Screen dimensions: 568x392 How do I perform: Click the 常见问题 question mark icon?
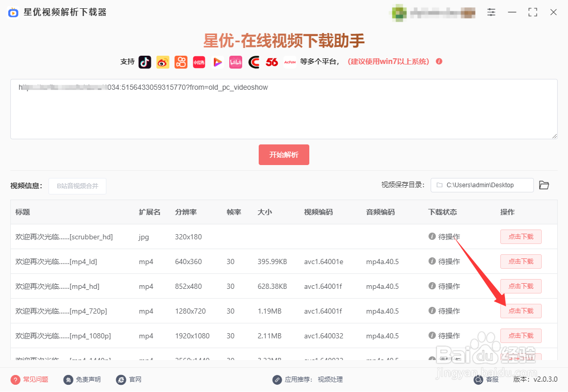click(15, 380)
